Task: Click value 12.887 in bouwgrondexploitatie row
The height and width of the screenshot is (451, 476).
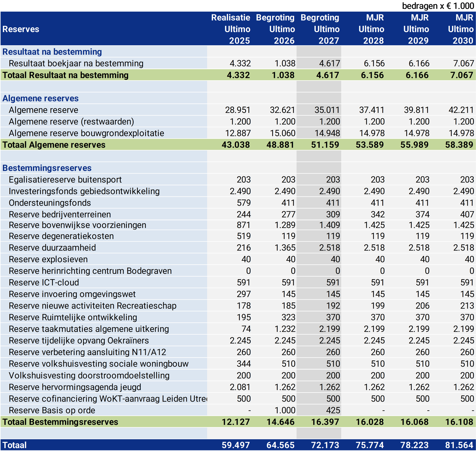Action: (237, 133)
